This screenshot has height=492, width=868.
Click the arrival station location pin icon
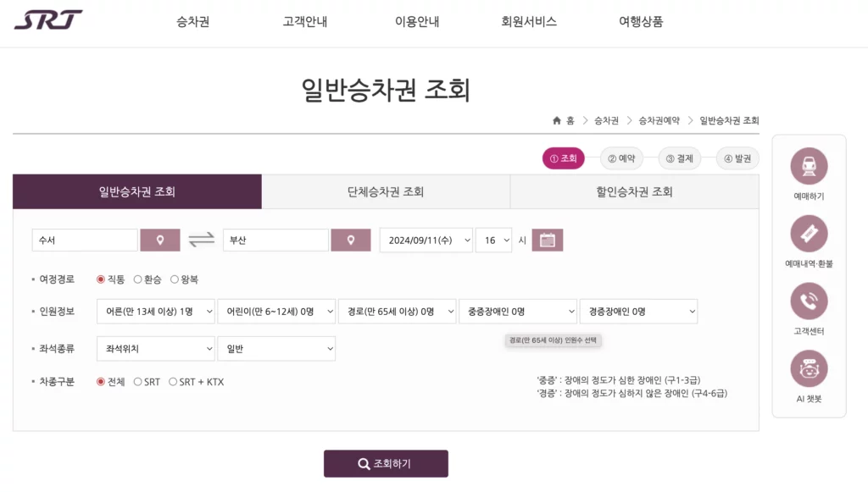point(350,240)
